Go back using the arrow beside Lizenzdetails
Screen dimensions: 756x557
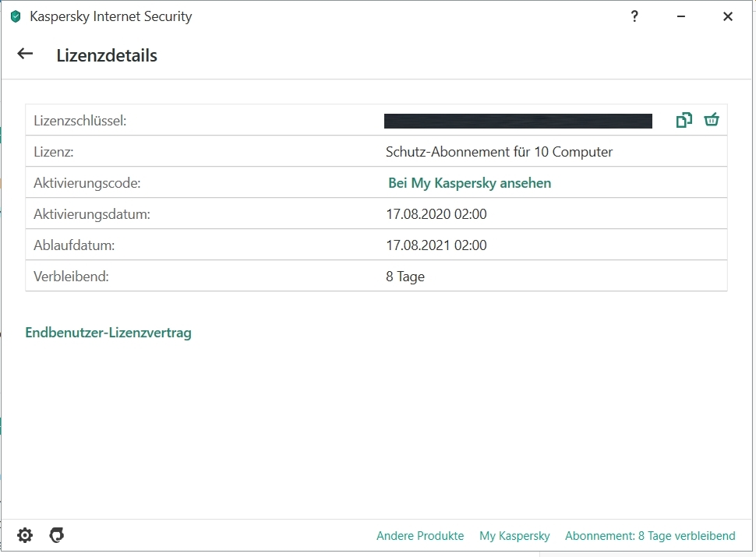(25, 54)
